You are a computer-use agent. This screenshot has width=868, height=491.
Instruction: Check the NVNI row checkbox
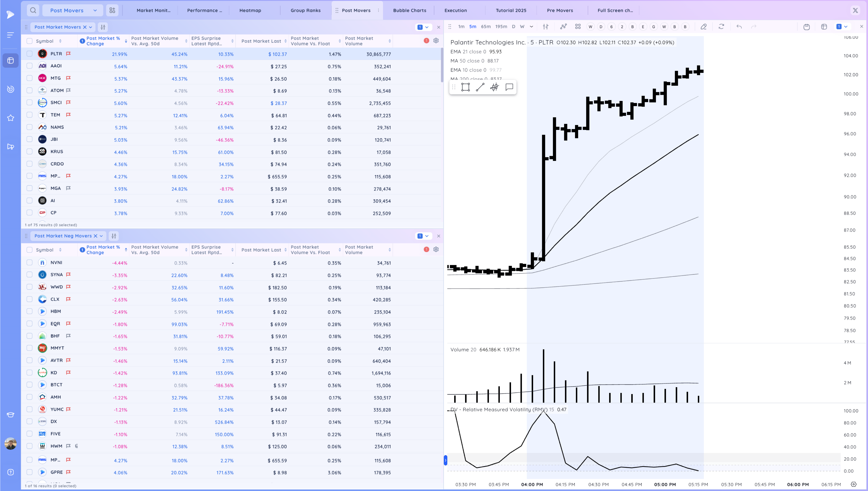pyautogui.click(x=30, y=263)
